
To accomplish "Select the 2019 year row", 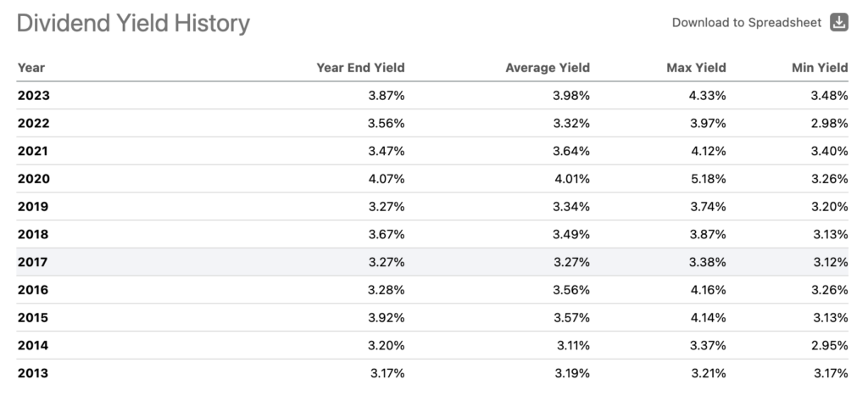I will (33, 207).
